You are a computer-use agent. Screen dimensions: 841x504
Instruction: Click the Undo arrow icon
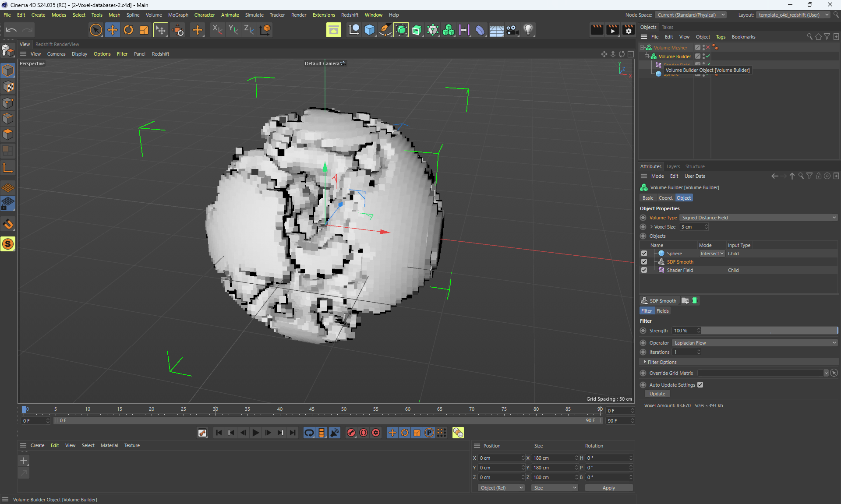pyautogui.click(x=11, y=30)
